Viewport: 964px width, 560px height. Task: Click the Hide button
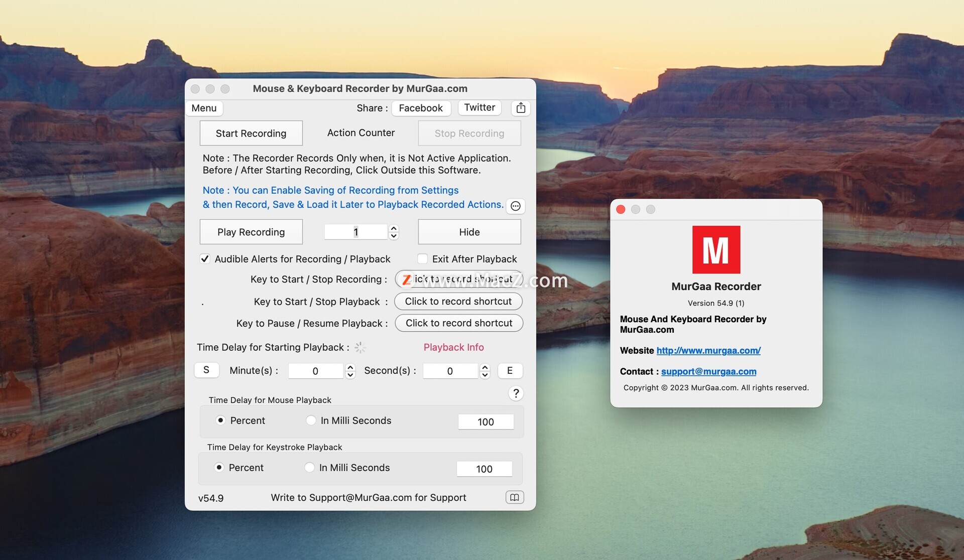coord(469,232)
